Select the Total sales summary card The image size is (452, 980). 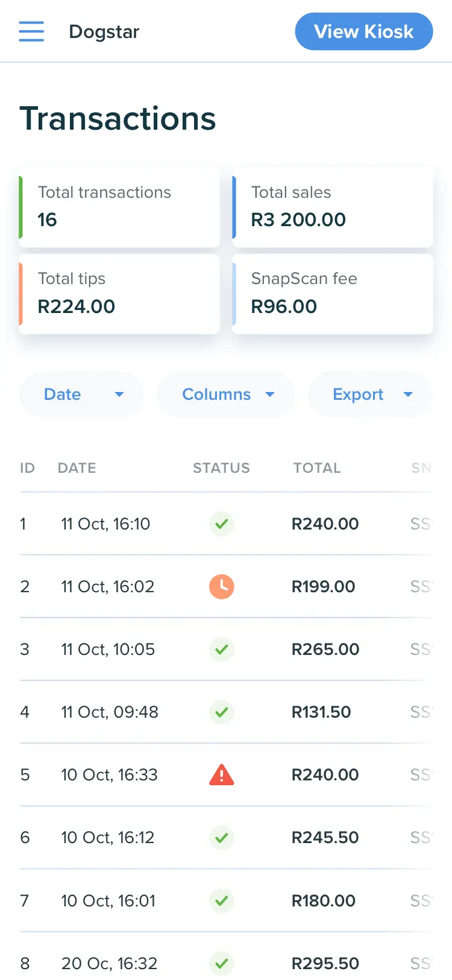pos(333,207)
